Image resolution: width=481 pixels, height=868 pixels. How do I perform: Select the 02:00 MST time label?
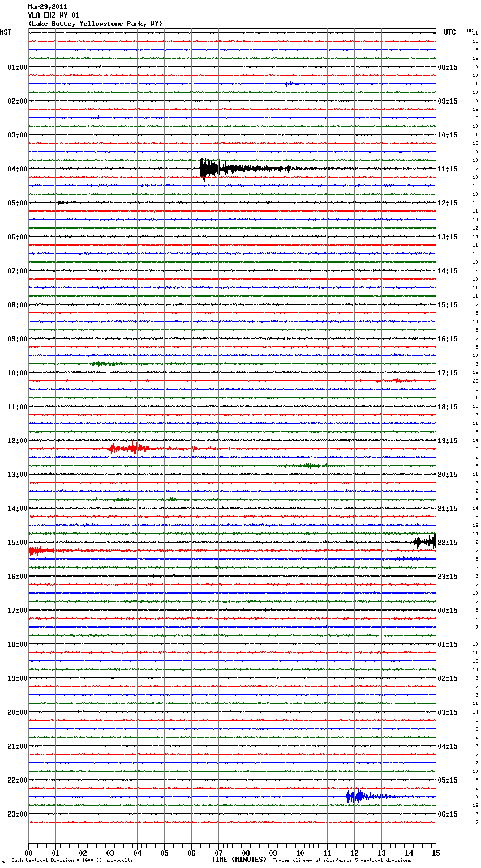[18, 101]
